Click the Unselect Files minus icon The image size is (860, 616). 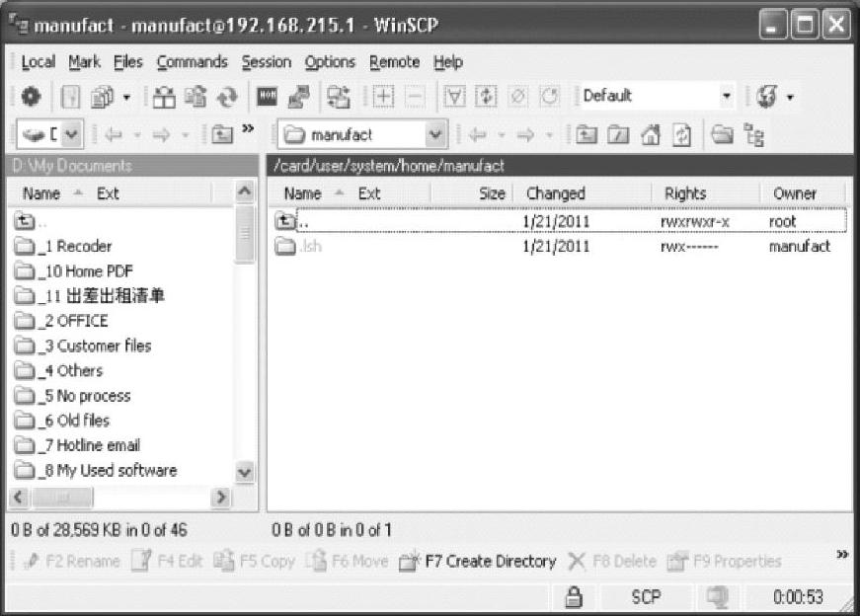pos(415,97)
